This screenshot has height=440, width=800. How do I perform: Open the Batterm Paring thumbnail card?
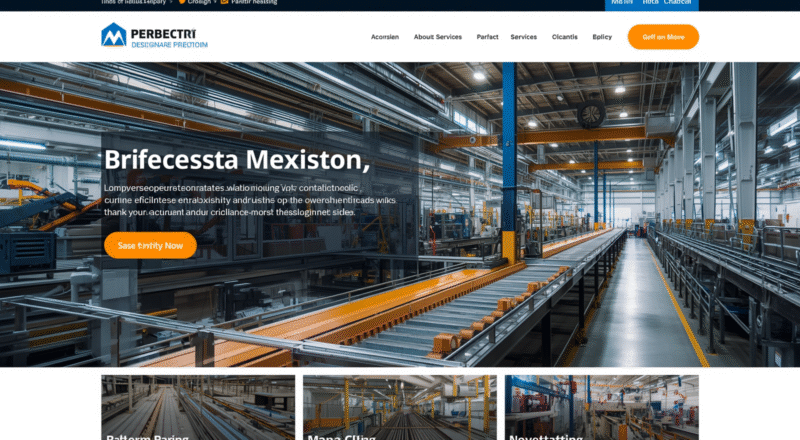click(198, 407)
